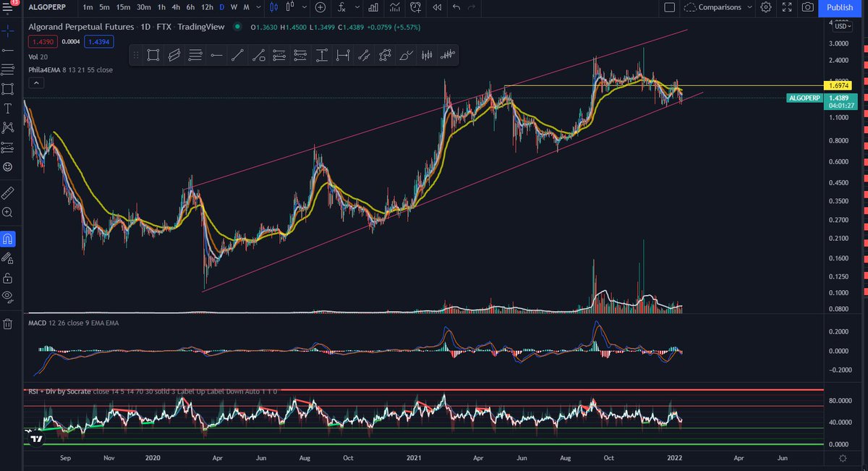This screenshot has width=868, height=471.
Task: Click the Publish button
Action: tap(839, 7)
